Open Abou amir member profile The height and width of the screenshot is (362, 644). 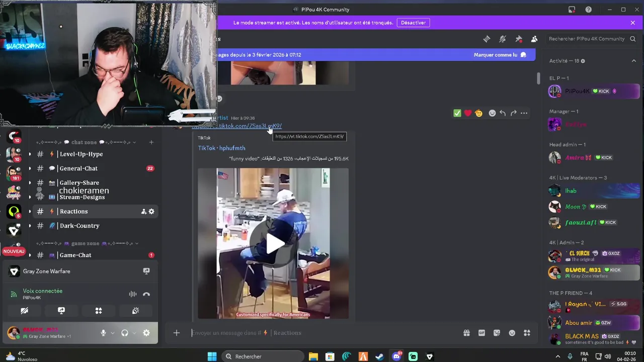[x=594, y=323]
